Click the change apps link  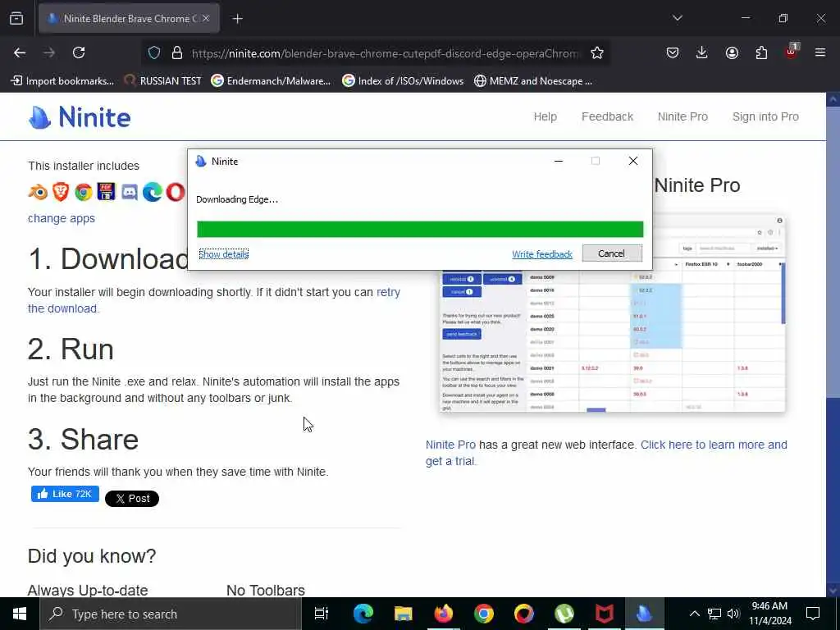61,218
